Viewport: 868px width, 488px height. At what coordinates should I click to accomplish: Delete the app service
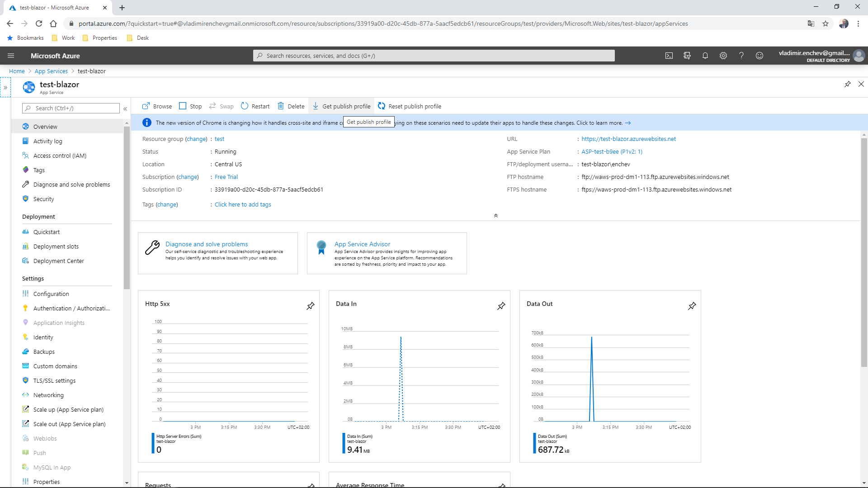(x=291, y=106)
